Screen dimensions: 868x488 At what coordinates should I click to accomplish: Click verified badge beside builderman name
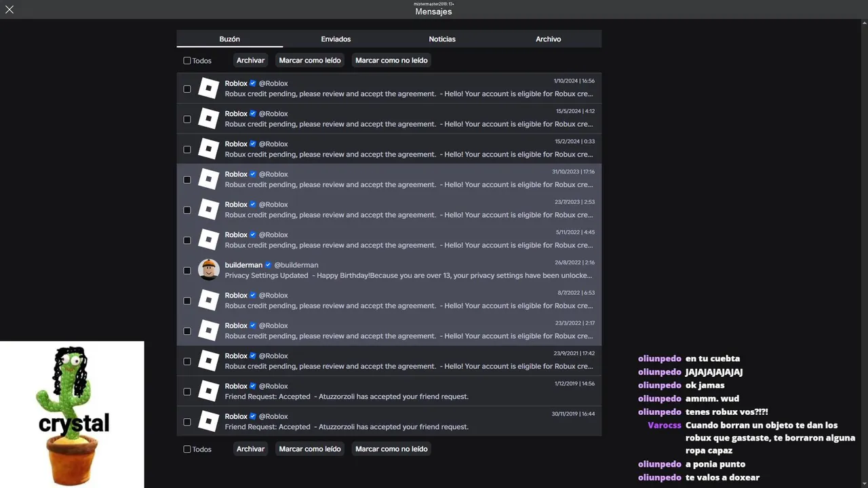[x=268, y=265]
